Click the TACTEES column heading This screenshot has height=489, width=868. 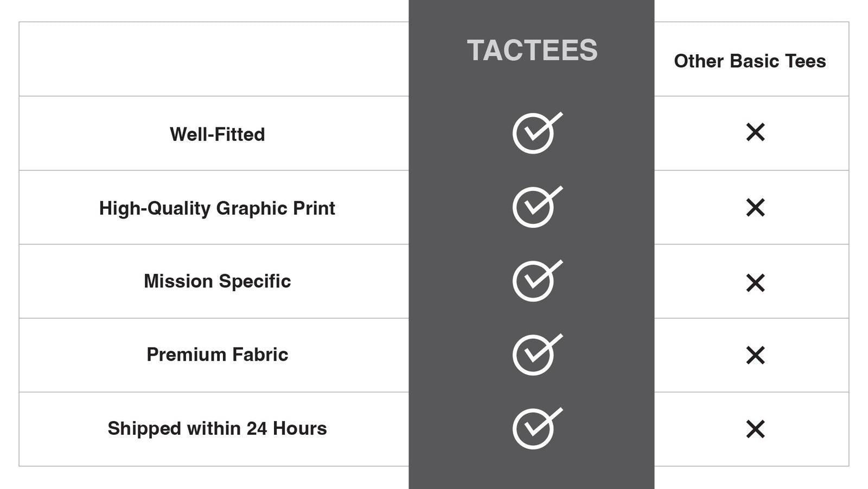point(532,50)
